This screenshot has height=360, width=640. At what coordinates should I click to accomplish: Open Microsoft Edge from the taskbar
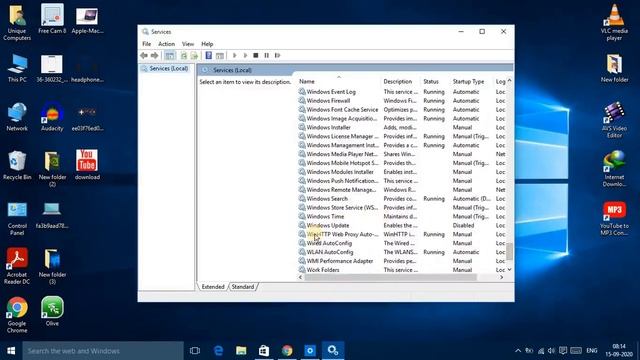click(x=218, y=351)
